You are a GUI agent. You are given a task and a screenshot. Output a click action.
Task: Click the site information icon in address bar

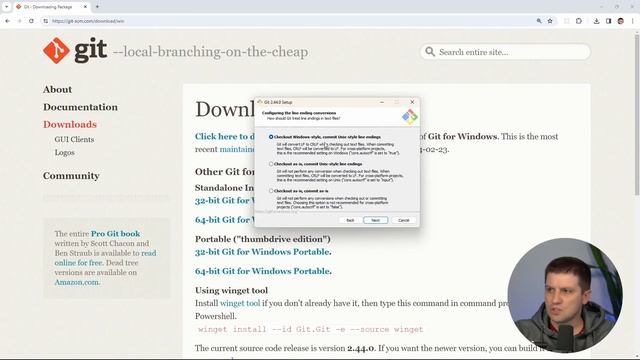45,21
